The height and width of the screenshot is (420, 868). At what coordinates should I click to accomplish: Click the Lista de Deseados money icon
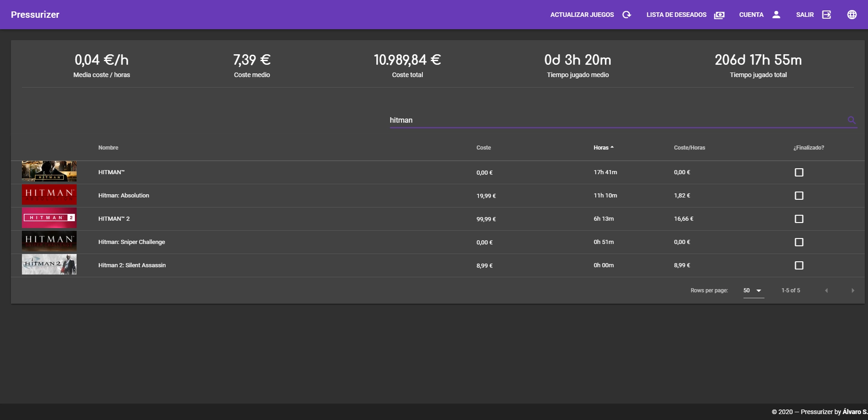[719, 15]
